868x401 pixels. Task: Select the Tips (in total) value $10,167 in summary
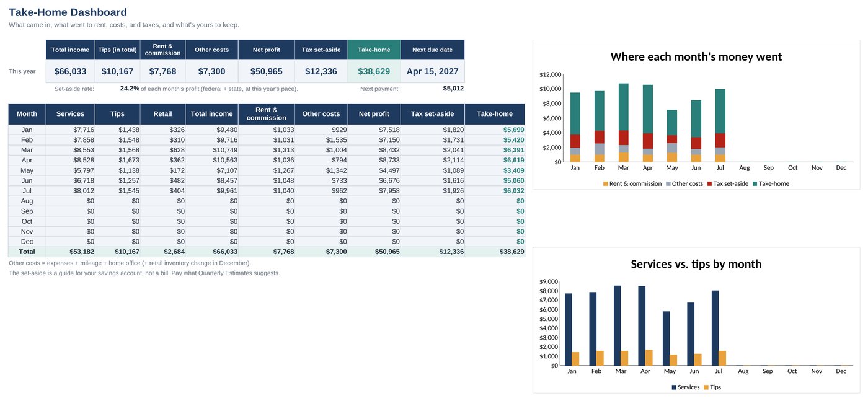[117, 71]
